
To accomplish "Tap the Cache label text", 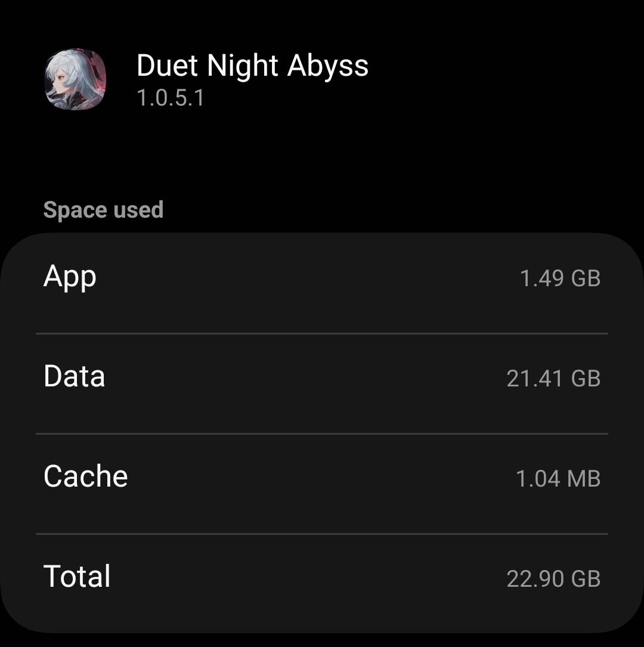I will [x=86, y=477].
